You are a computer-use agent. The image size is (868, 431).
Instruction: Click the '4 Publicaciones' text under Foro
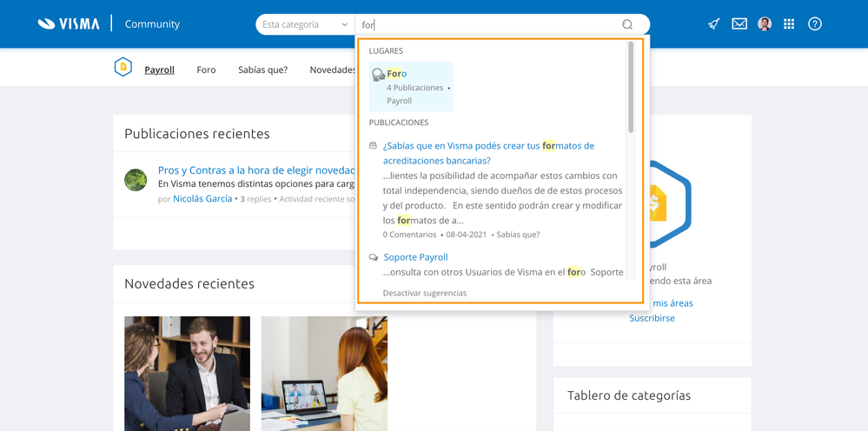tap(415, 88)
